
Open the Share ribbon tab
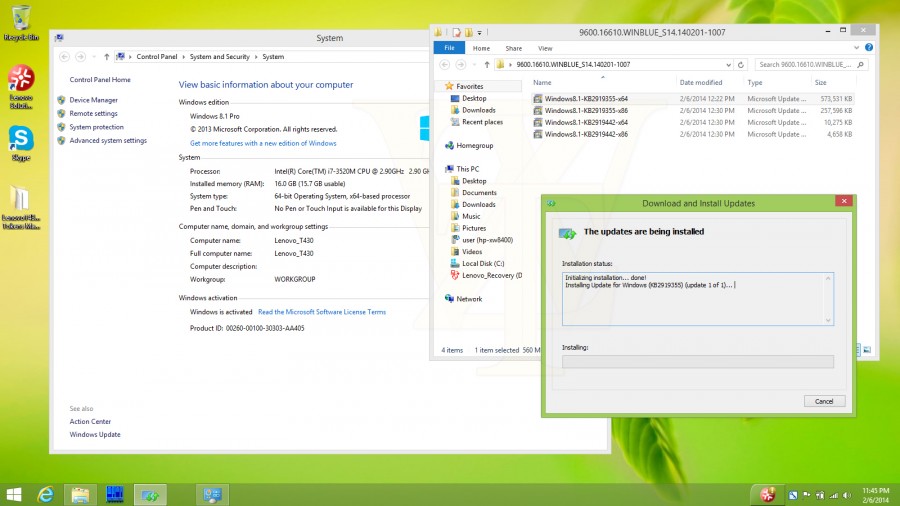tap(514, 48)
